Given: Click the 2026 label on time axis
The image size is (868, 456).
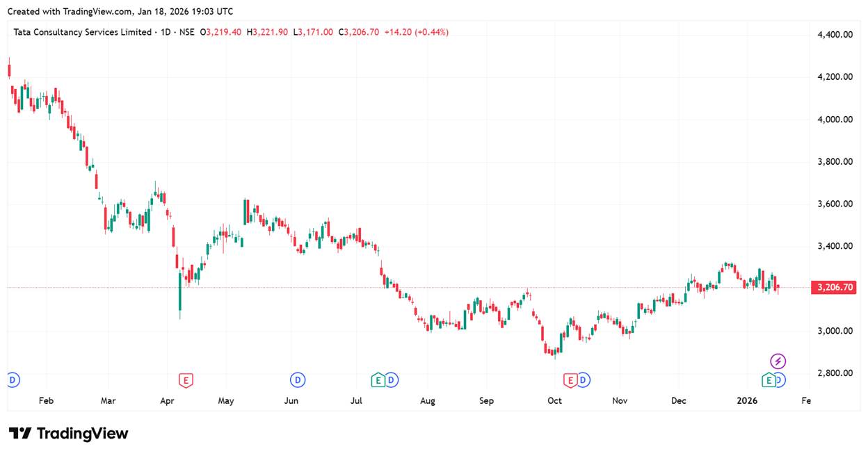Looking at the screenshot, I should tap(747, 401).
